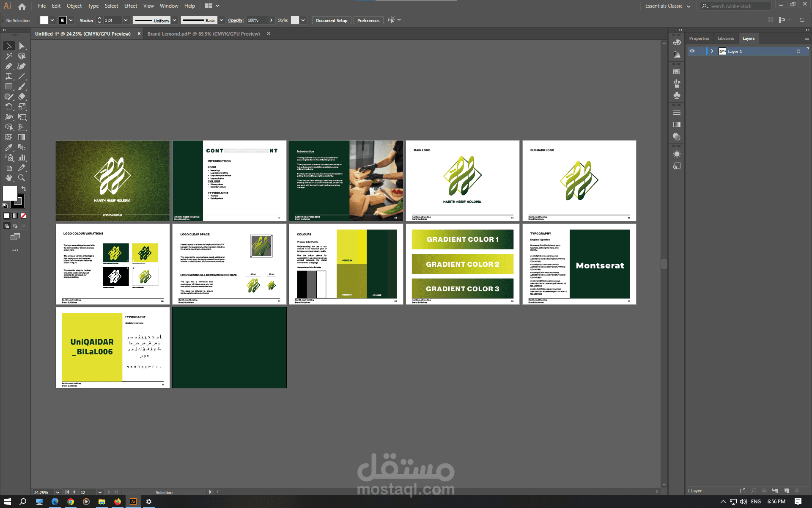Open the stroke weight dropdown
Screen dimensions: 812x508
click(x=126, y=20)
